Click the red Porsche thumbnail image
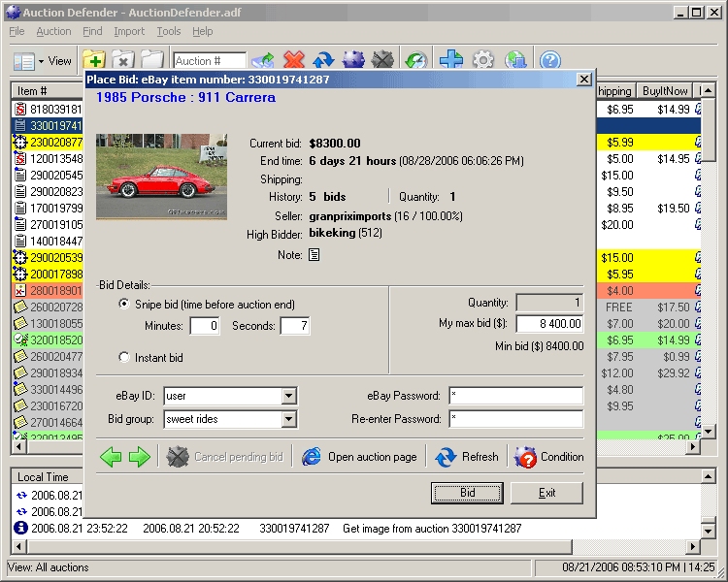Viewport: 728px width, 582px height. (162, 177)
